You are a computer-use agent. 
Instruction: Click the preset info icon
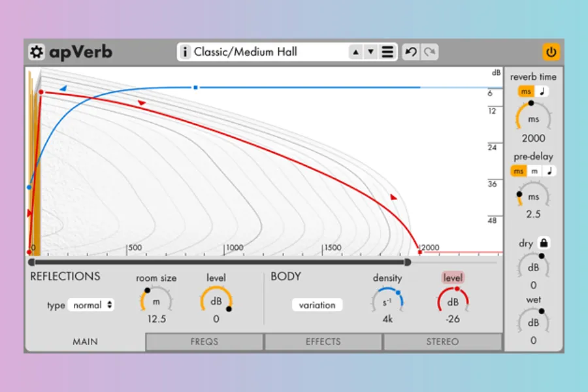[x=186, y=52]
